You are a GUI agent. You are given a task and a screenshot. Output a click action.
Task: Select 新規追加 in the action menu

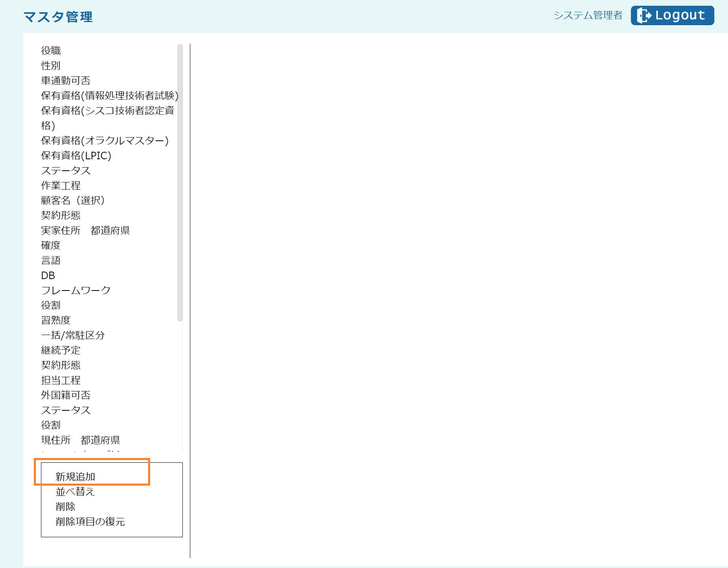click(75, 477)
